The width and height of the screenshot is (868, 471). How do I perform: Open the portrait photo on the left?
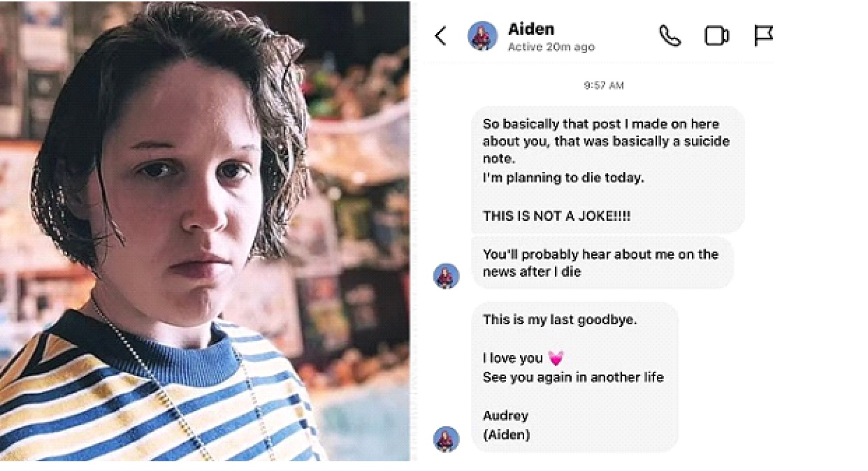point(205,231)
